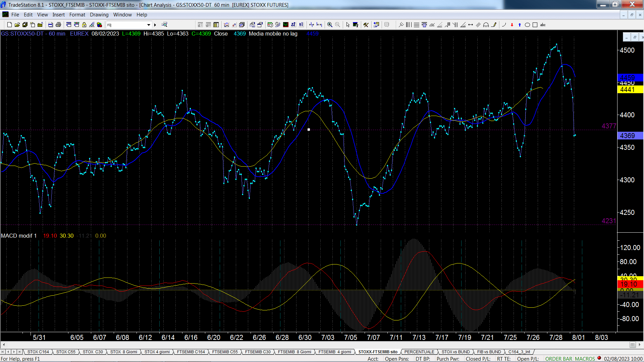Image resolution: width=644 pixels, height=362 pixels.
Task: Click the compress bar spacing icon
Action: [311, 25]
